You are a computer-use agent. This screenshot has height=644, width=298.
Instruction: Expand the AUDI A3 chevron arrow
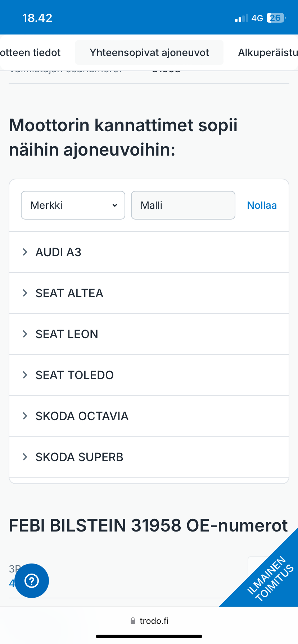pyautogui.click(x=25, y=252)
